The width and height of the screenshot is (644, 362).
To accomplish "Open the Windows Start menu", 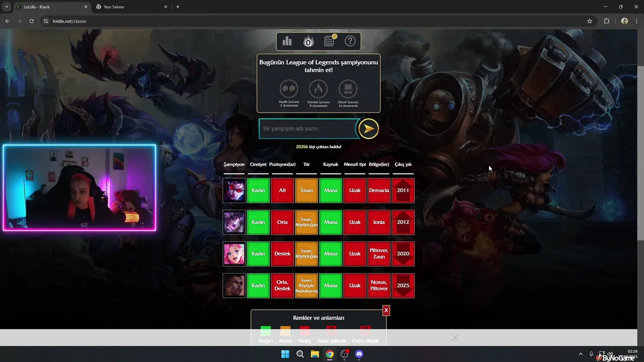I will [x=285, y=354].
